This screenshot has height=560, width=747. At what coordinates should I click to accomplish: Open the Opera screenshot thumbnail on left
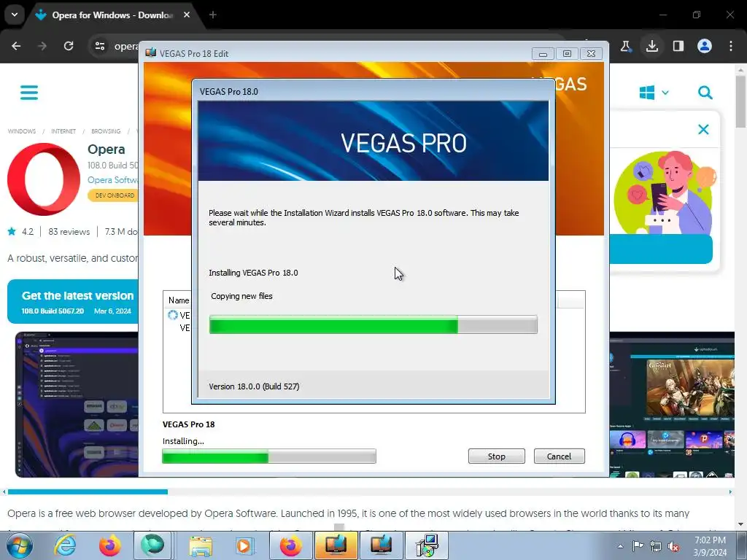click(x=77, y=405)
